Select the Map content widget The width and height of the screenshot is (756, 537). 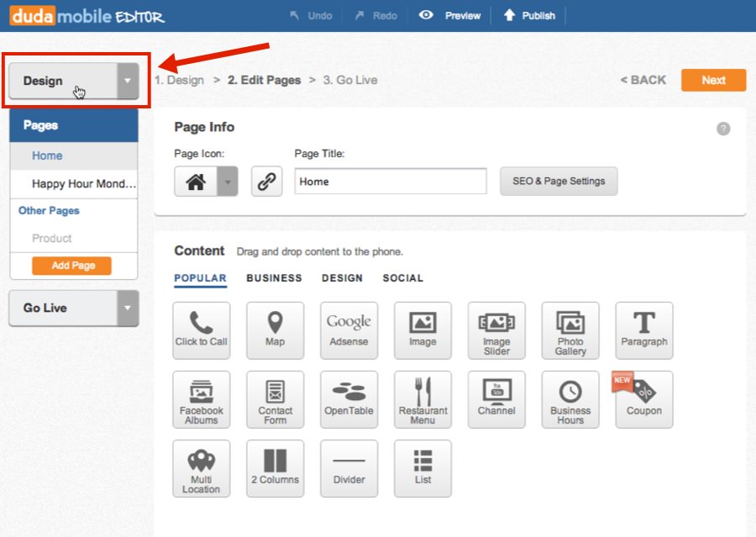276,330
